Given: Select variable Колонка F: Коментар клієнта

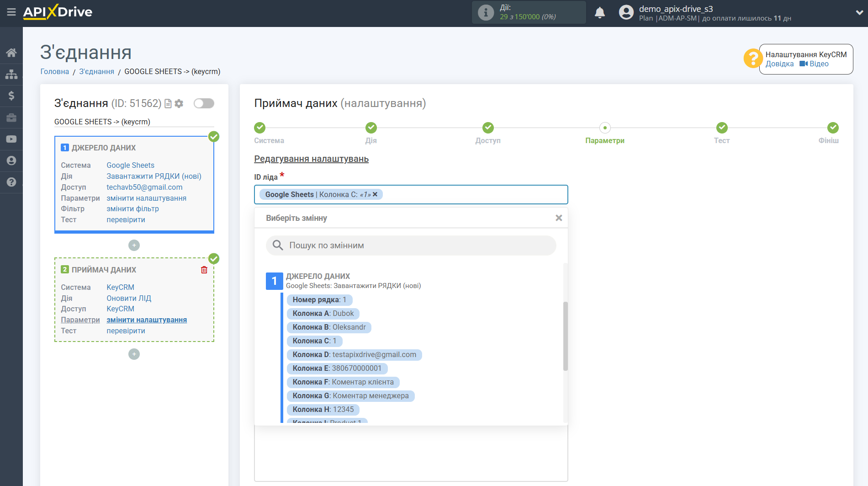Looking at the screenshot, I should [343, 382].
